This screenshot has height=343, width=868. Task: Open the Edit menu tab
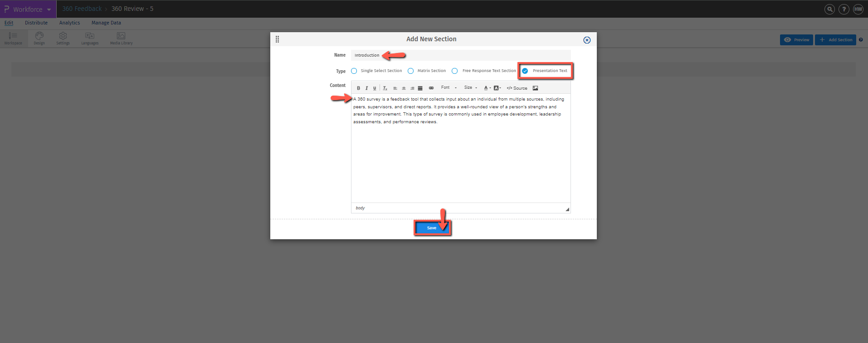tap(9, 23)
